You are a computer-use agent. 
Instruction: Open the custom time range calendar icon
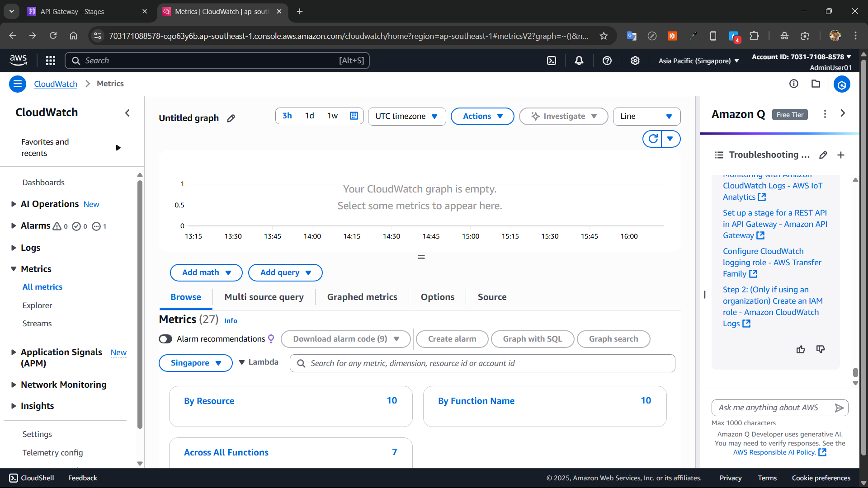tap(354, 116)
